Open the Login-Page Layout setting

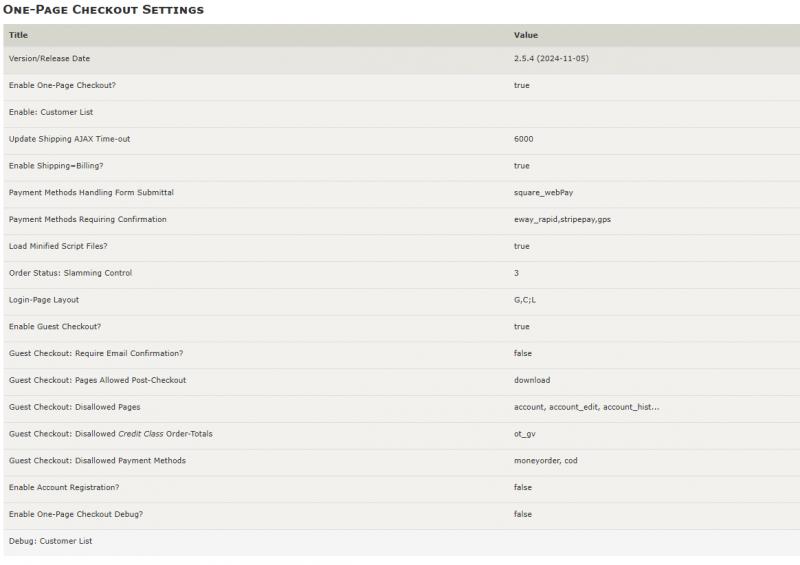point(402,300)
